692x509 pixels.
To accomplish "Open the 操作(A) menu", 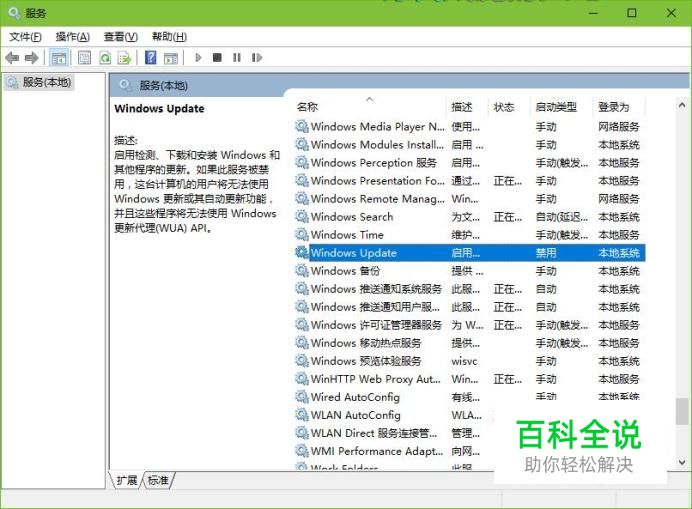I will (73, 37).
